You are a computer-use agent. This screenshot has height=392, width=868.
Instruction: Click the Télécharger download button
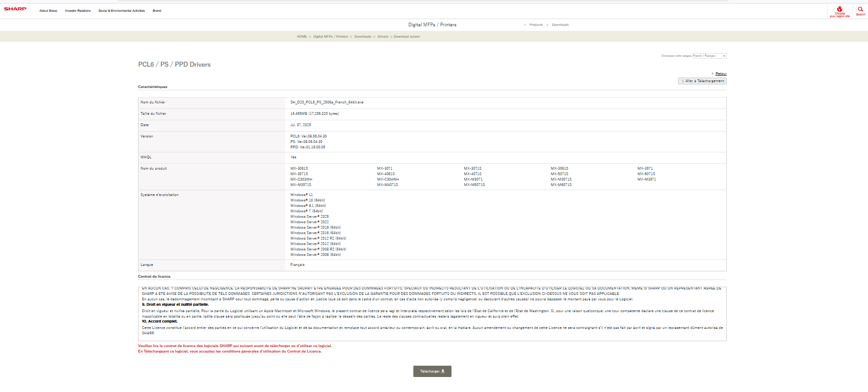tap(432, 371)
